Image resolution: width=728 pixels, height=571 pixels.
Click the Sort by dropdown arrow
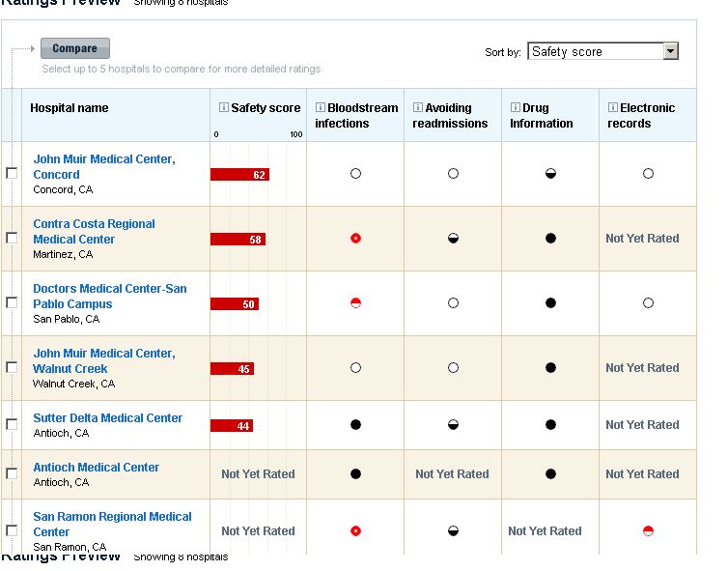[670, 51]
